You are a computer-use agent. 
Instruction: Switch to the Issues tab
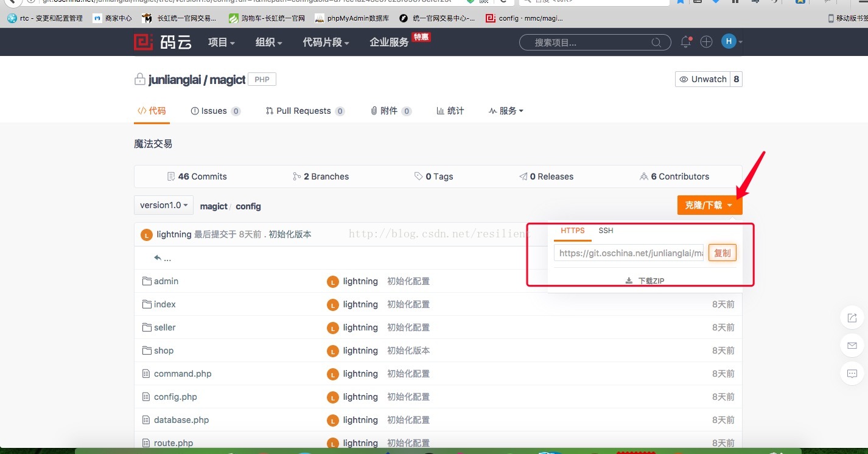coord(215,111)
